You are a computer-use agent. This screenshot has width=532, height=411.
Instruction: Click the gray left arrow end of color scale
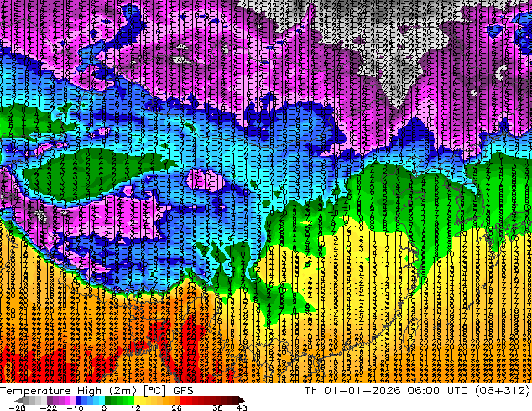click(19, 400)
